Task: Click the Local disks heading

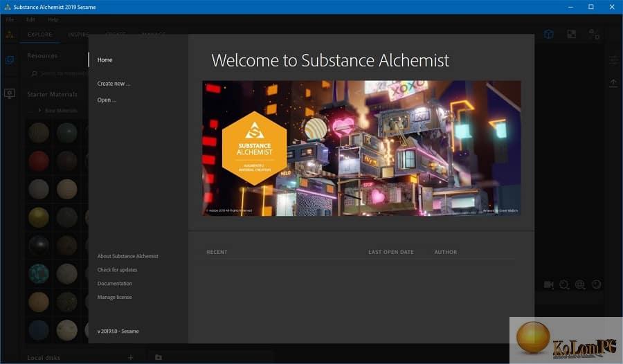Action: click(44, 358)
